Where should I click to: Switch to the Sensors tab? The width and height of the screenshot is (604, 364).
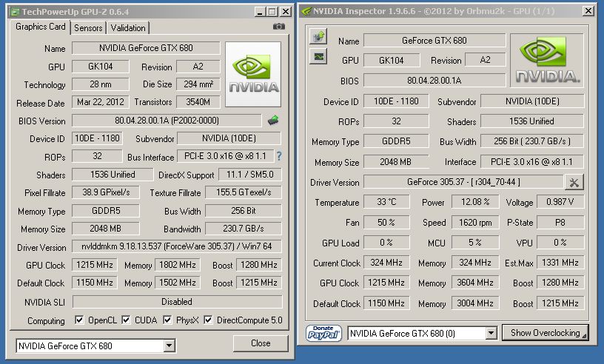click(88, 27)
